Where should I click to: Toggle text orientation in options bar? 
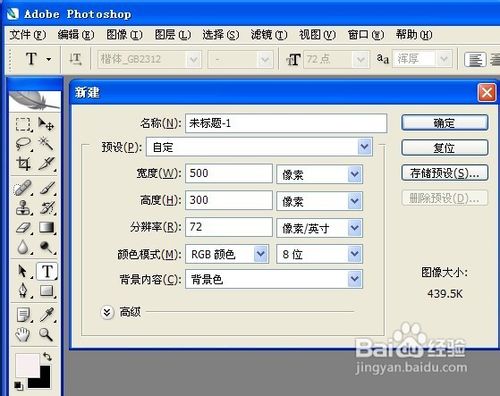75,59
